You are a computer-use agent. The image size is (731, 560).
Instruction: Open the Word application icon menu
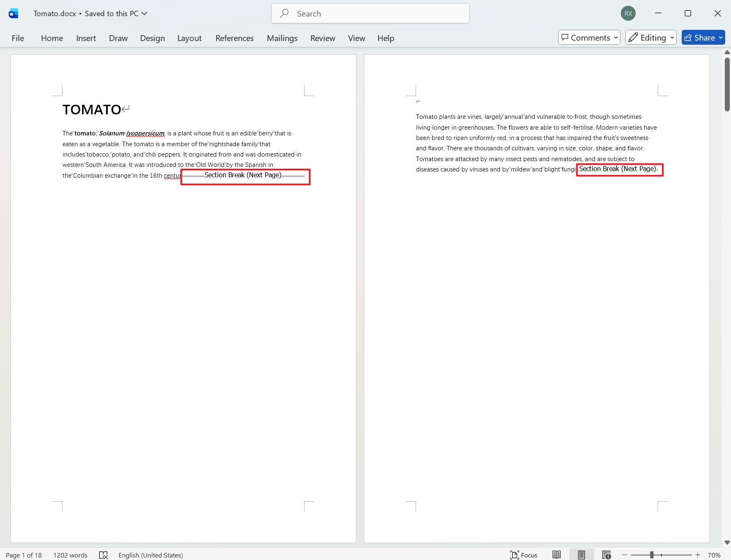point(13,13)
